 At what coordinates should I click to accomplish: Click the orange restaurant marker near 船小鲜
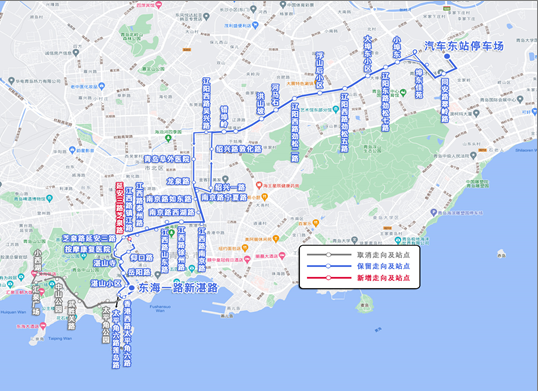(x=264, y=197)
